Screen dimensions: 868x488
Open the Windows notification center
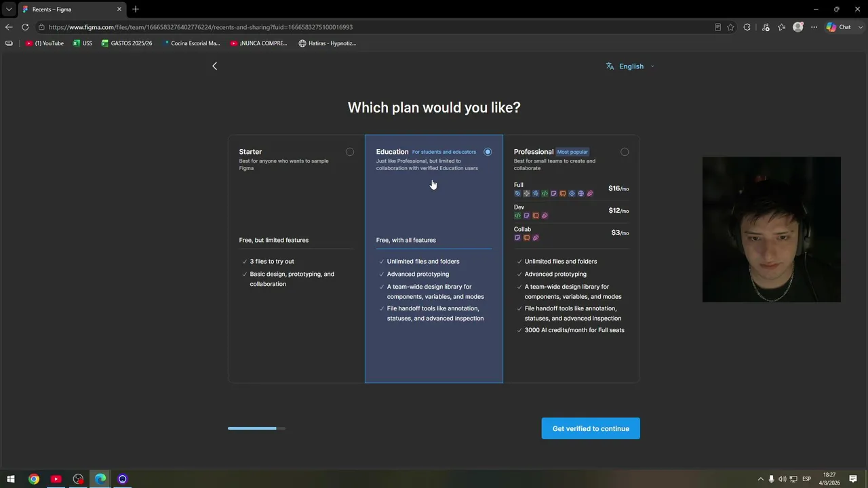coord(853,479)
